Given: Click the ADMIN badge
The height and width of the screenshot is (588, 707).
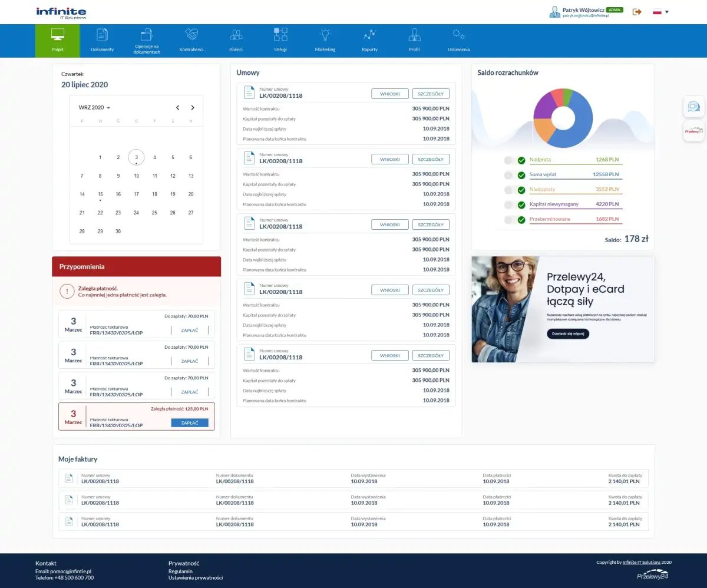Looking at the screenshot, I should click(x=615, y=10).
